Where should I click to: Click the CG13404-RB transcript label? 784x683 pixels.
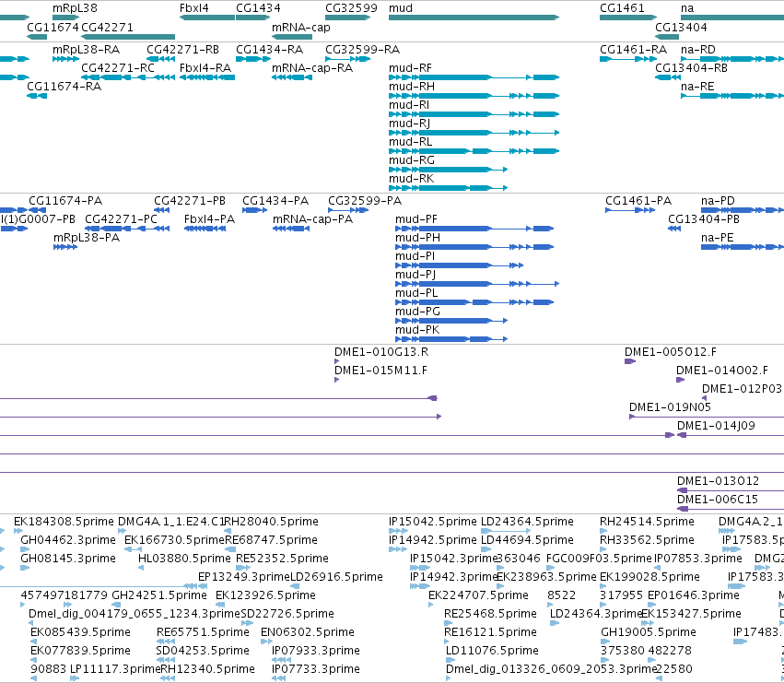point(692,68)
